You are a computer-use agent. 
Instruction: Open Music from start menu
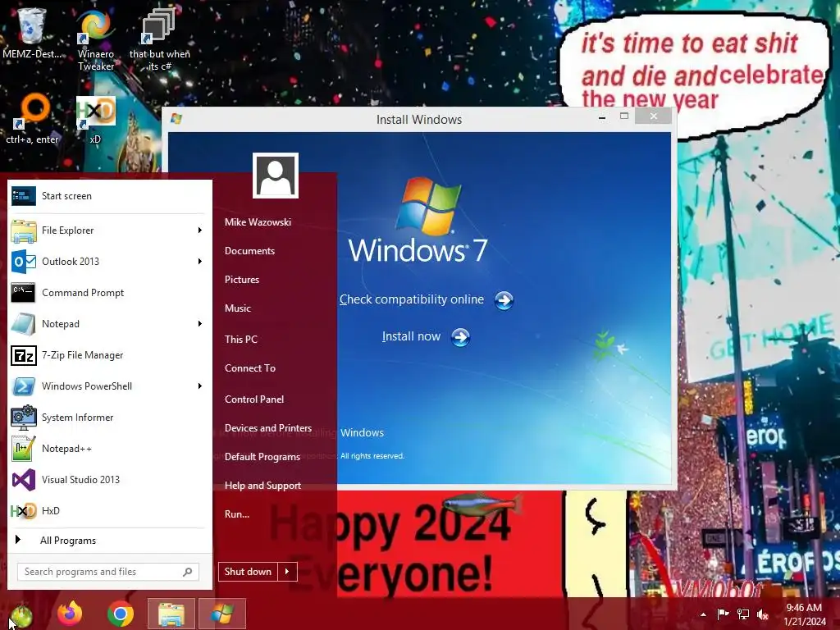click(x=238, y=308)
